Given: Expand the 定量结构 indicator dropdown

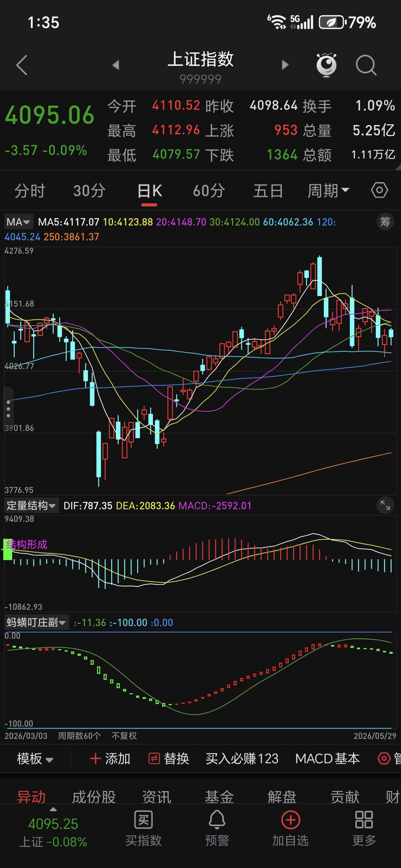Looking at the screenshot, I should tap(32, 505).
